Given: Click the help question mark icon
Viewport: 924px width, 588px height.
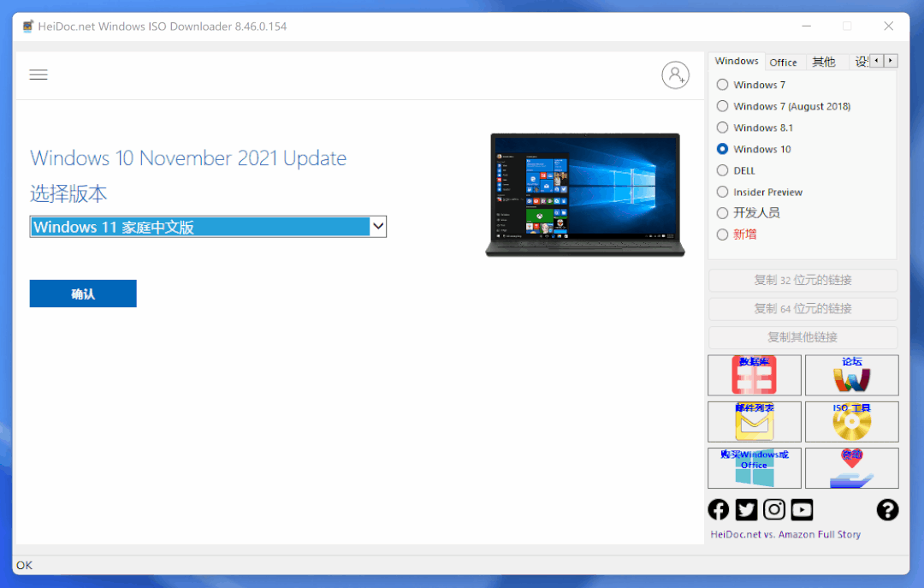Looking at the screenshot, I should [887, 509].
